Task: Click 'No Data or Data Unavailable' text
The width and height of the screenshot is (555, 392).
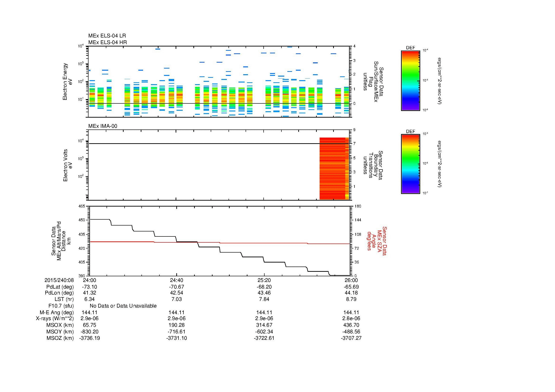Action: 123,306
